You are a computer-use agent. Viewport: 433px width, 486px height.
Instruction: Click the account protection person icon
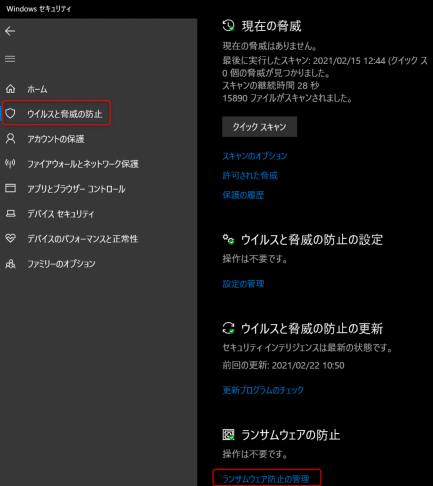pos(10,138)
